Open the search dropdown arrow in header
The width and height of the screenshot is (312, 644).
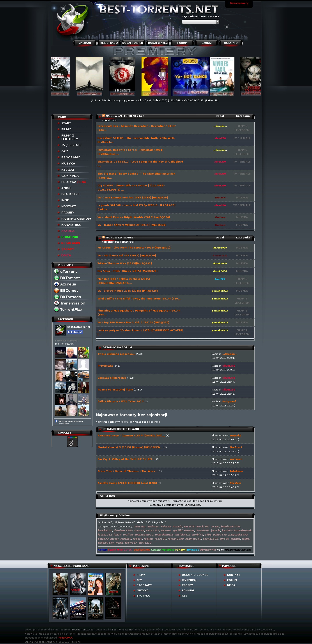tap(217, 21)
